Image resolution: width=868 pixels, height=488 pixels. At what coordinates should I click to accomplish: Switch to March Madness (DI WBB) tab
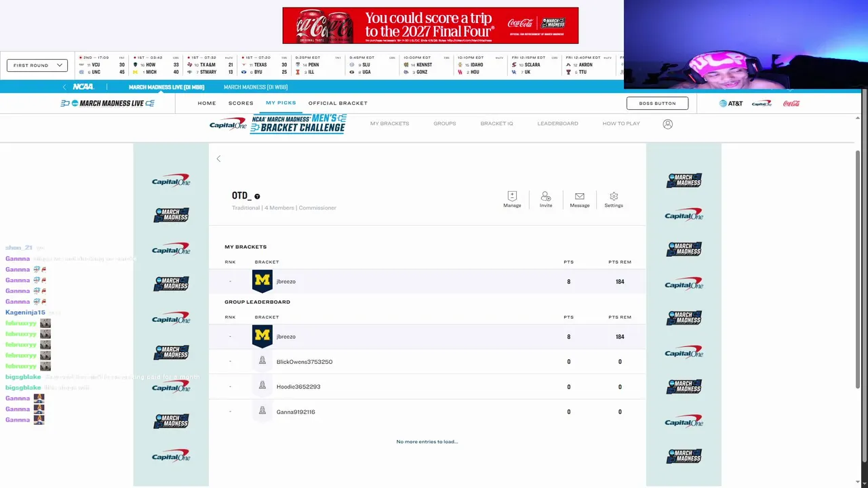coord(256,87)
